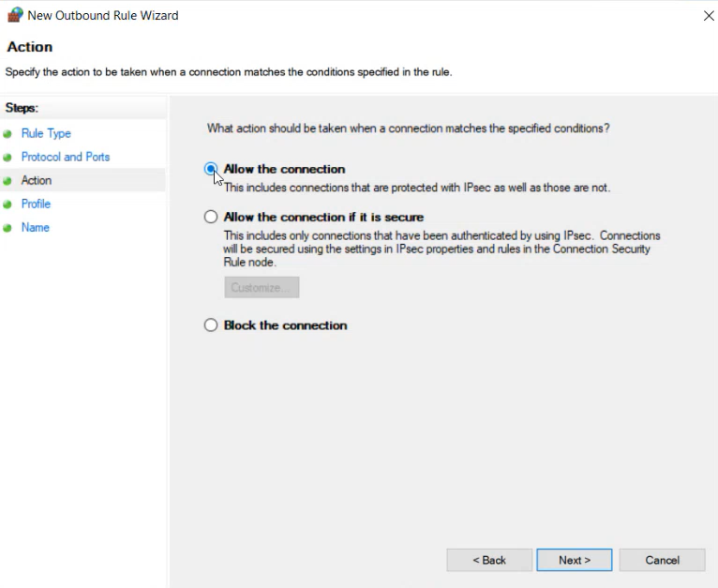The height and width of the screenshot is (588, 718).
Task: Click the green bullet beside Profile
Action: click(x=7, y=204)
